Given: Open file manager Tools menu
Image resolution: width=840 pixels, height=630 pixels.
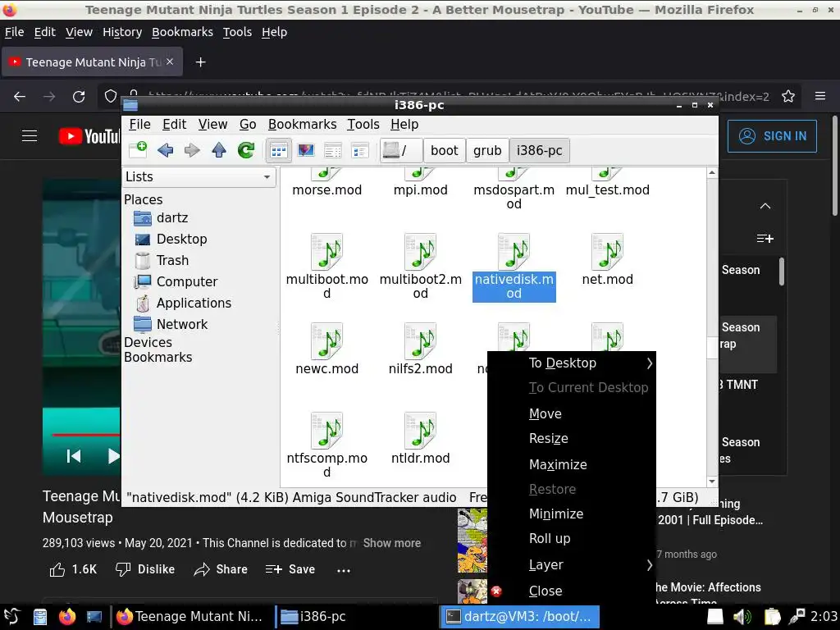Looking at the screenshot, I should [x=363, y=125].
